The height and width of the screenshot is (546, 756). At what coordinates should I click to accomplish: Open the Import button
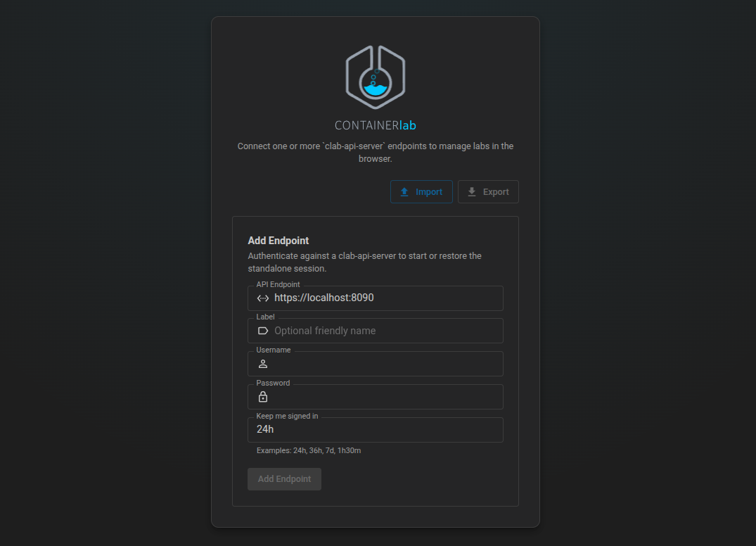point(421,192)
